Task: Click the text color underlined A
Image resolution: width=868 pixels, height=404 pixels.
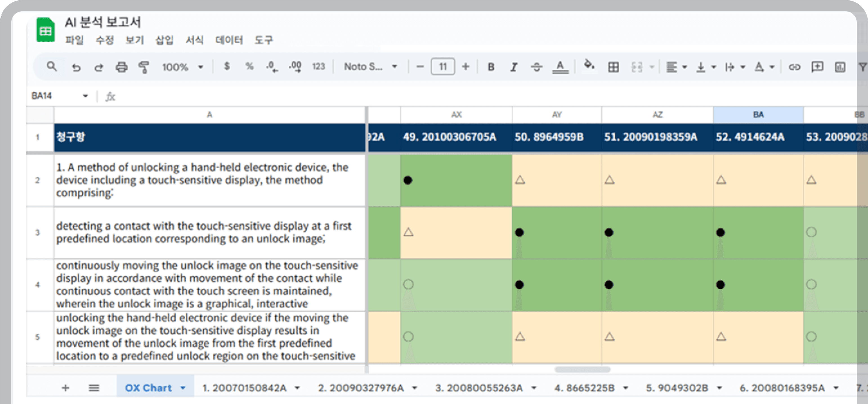Action: (x=560, y=67)
